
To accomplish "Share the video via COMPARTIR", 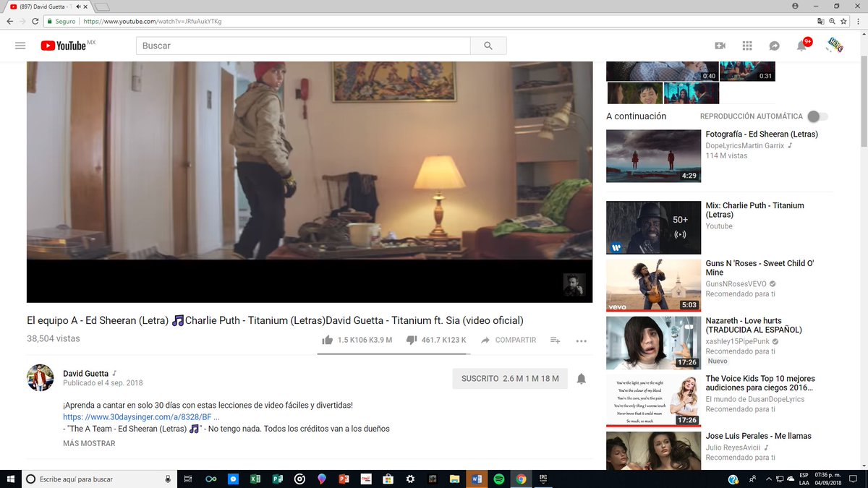I will 509,340.
